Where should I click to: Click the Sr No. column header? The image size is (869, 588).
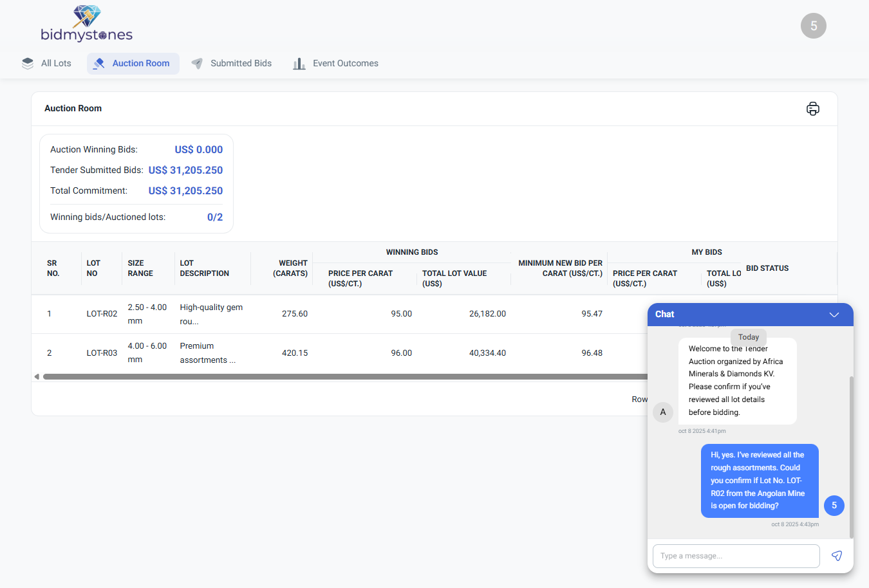click(53, 268)
